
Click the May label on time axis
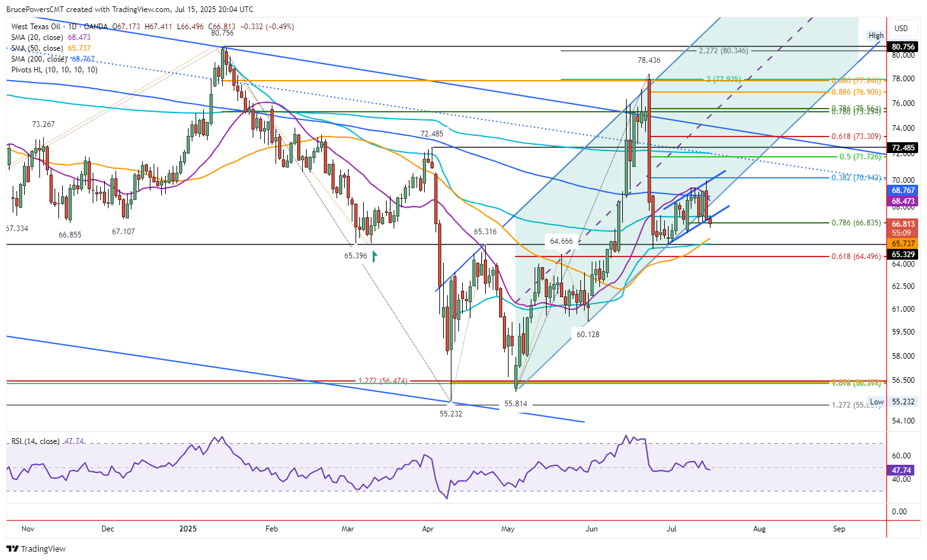point(508,528)
